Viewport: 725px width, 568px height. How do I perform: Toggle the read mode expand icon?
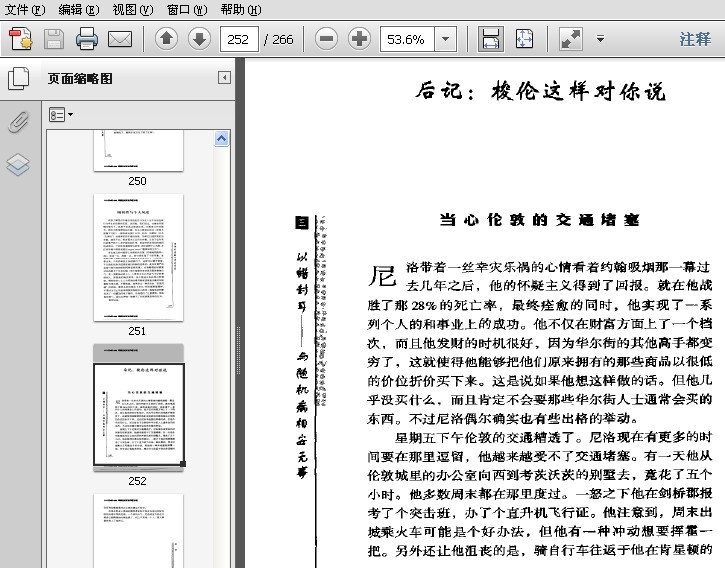click(571, 39)
